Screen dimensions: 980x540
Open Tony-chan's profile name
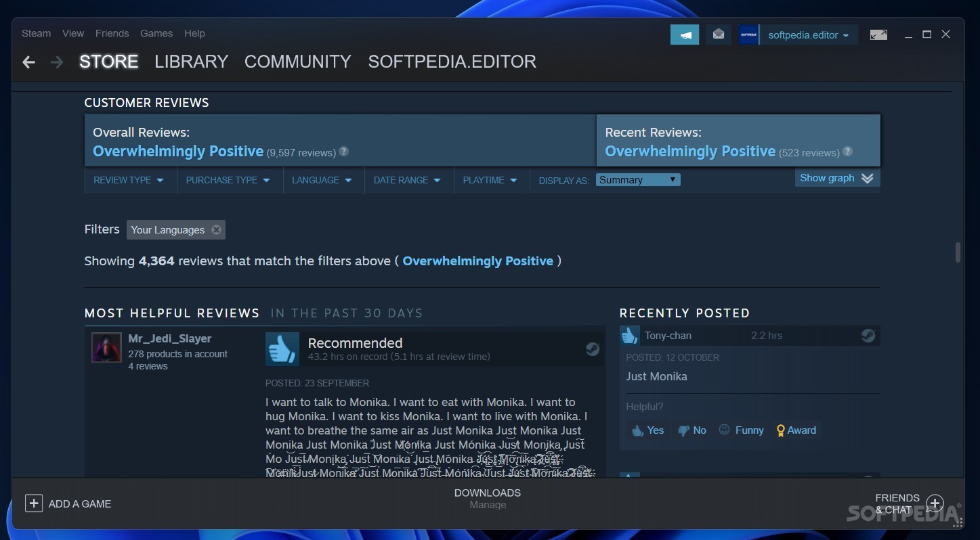pyautogui.click(x=668, y=336)
